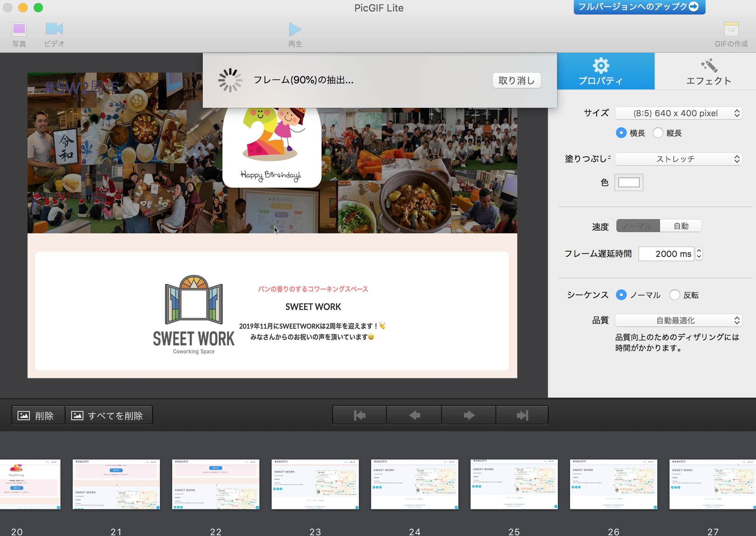
Task: Jump to first frame button
Action: [359, 415]
